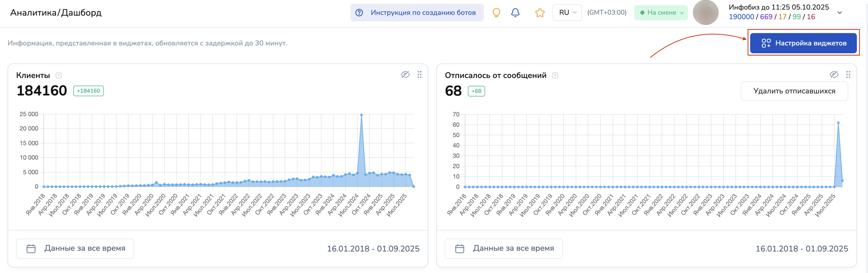The image size is (868, 273).
Task: Hide the Отписалось от сообщений widget
Action: [834, 74]
